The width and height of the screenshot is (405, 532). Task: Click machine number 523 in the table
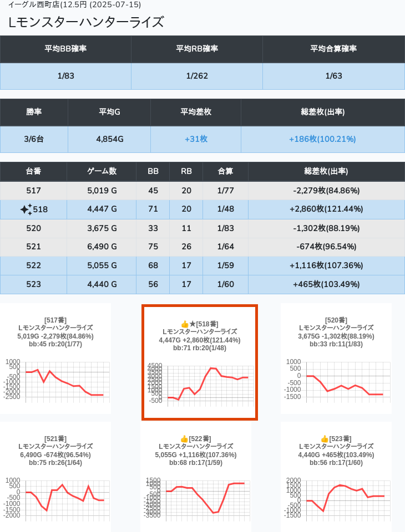pos(33,284)
